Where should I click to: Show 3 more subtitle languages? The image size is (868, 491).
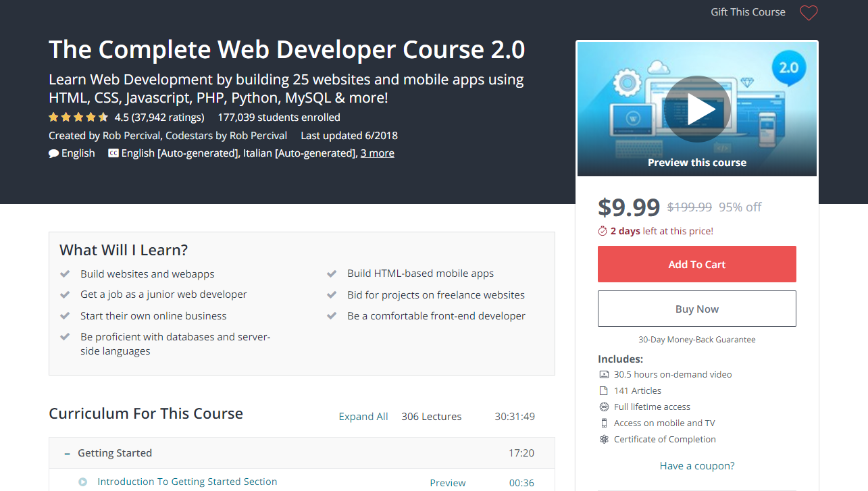(x=377, y=153)
